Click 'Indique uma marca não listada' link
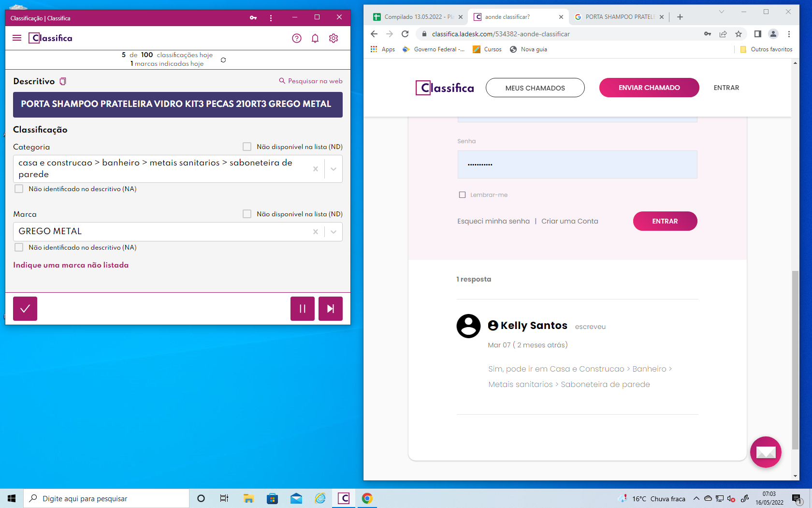 click(71, 265)
